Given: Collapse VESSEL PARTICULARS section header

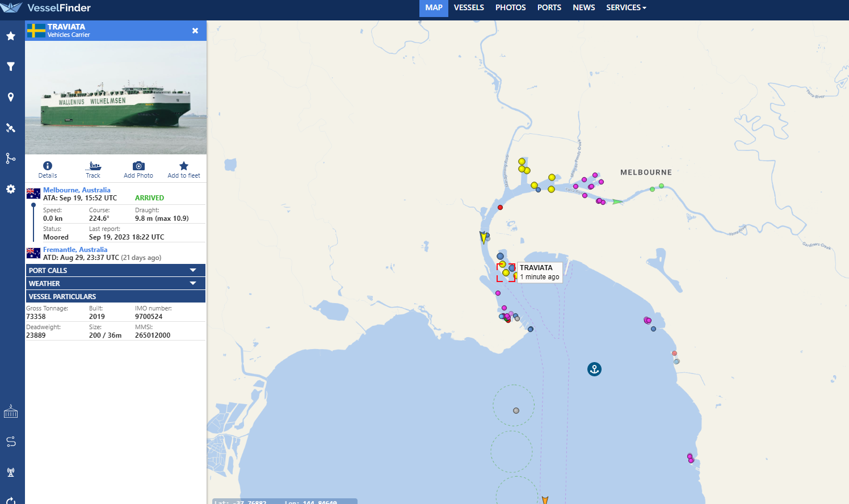Looking at the screenshot, I should (116, 296).
